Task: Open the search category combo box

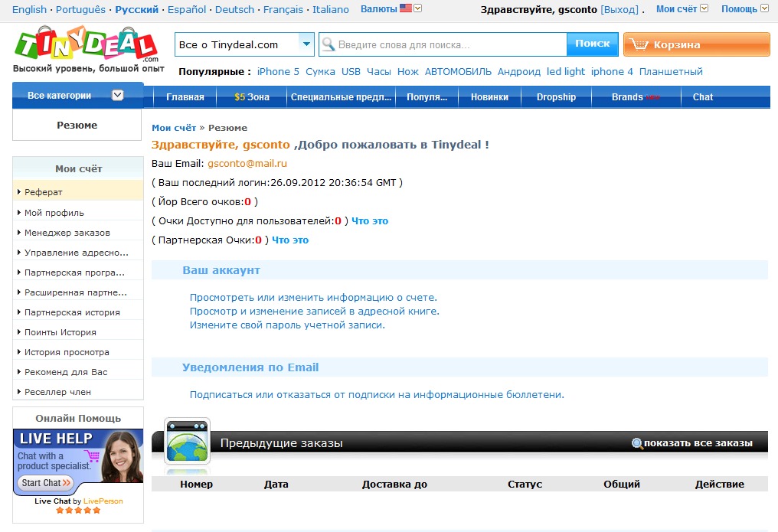Action: tap(244, 44)
